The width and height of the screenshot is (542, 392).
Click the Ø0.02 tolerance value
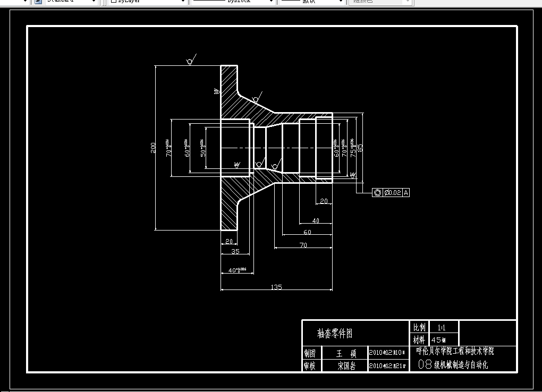coord(393,192)
